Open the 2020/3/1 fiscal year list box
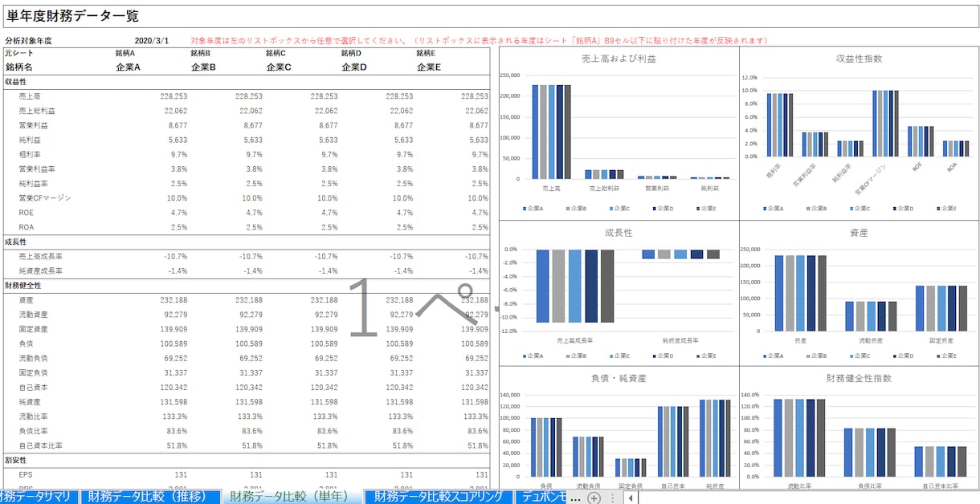 (152, 40)
